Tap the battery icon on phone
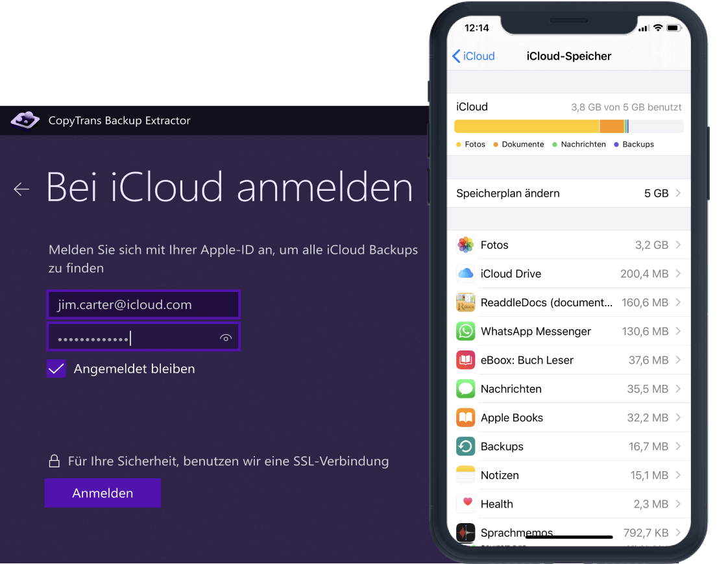728x564 pixels. point(673,28)
